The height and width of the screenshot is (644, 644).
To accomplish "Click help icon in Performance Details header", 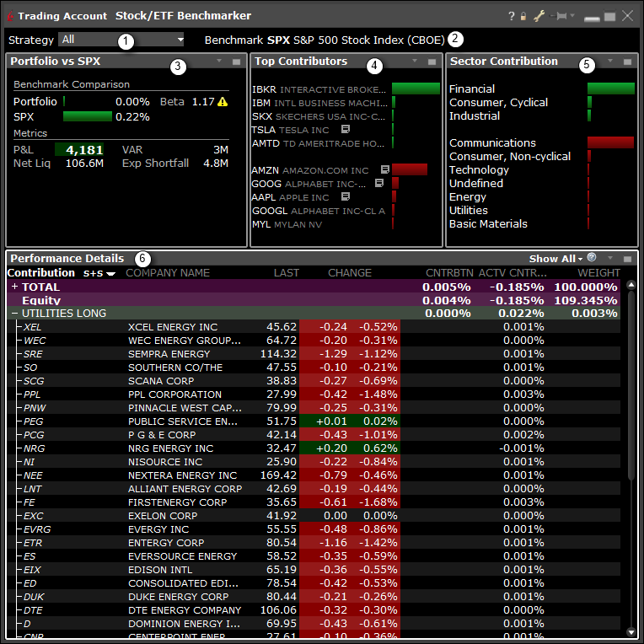I will tap(591, 258).
